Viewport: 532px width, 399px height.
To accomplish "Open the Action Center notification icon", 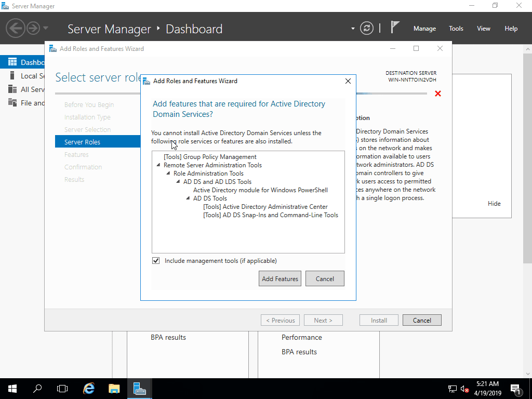I will tap(515, 389).
